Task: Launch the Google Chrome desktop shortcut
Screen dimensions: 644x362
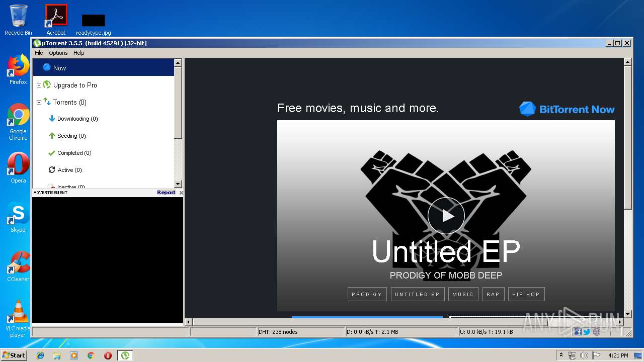Action: point(18,122)
